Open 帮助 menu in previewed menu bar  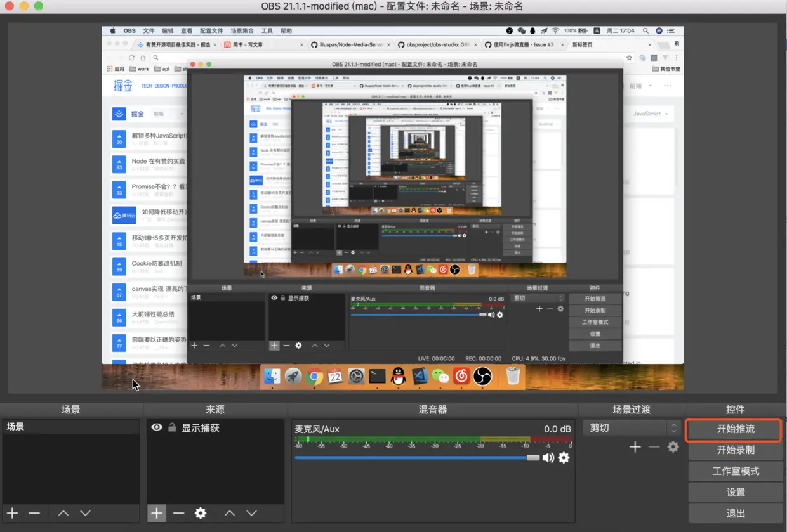click(286, 30)
